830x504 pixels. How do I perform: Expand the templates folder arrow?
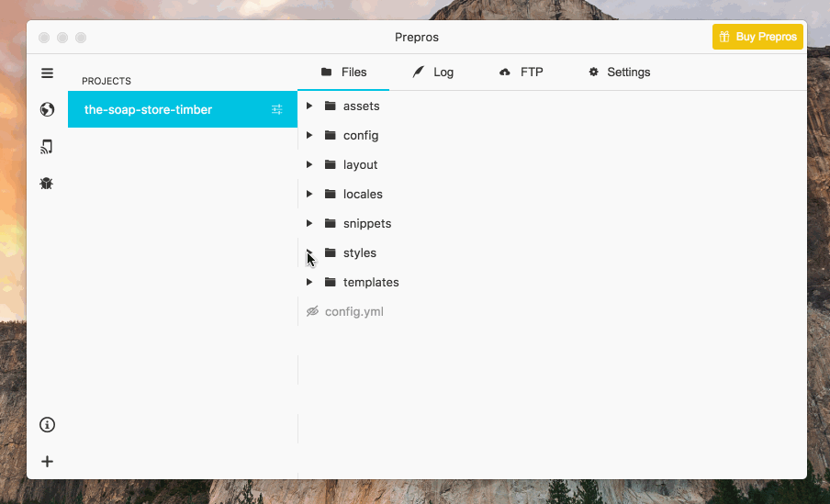point(309,283)
